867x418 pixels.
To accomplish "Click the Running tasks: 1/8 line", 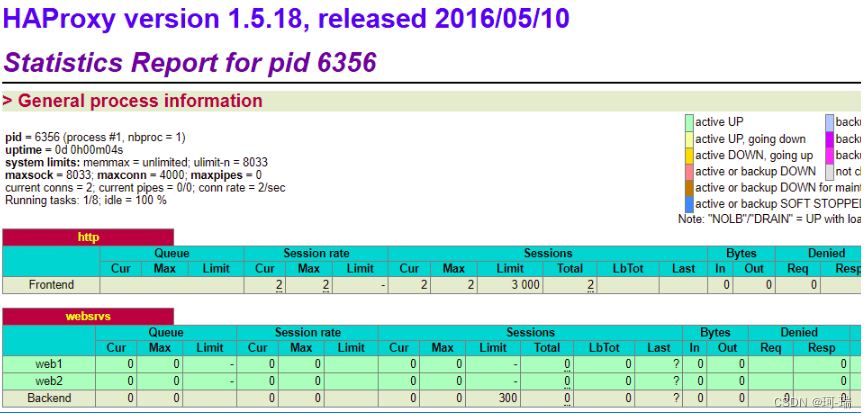I will [x=86, y=200].
